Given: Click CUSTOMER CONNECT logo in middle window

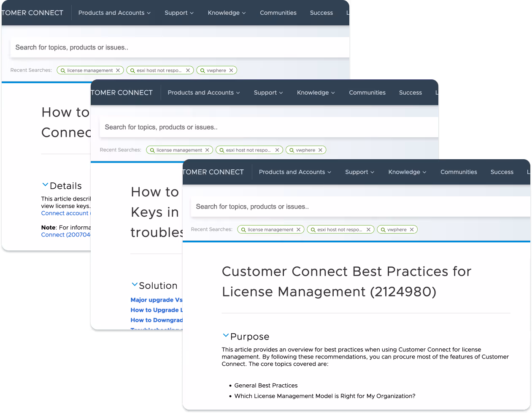Looking at the screenshot, I should tap(122, 92).
